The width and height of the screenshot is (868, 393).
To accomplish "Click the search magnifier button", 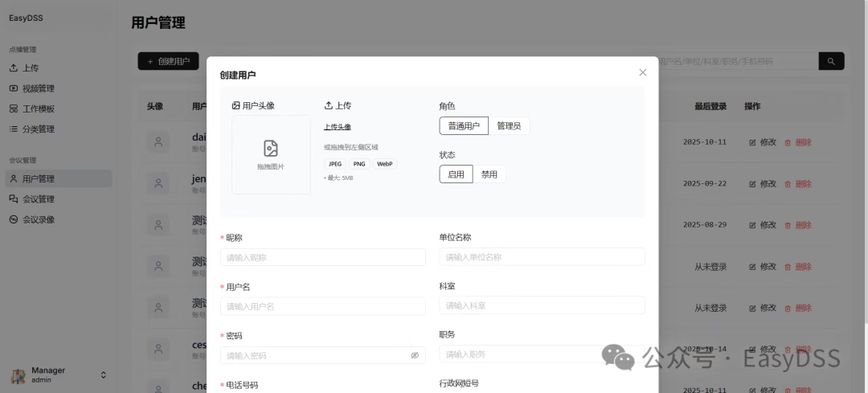I will pos(832,61).
